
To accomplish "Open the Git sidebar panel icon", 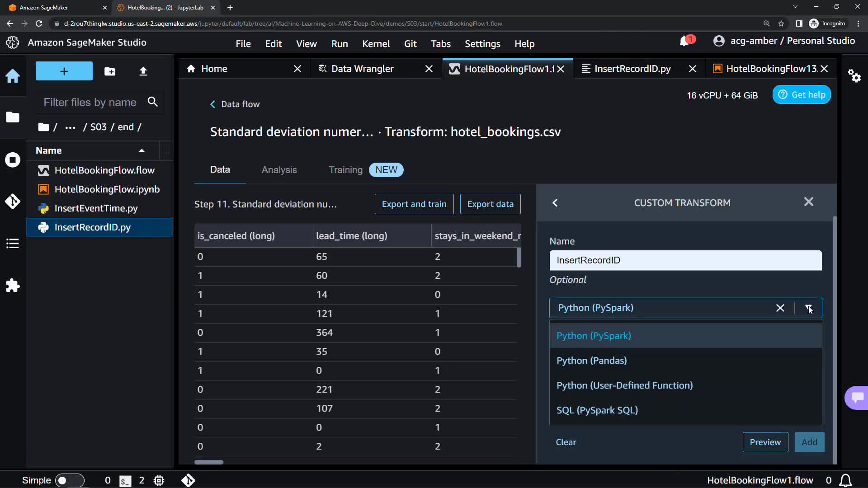I will click(x=13, y=201).
